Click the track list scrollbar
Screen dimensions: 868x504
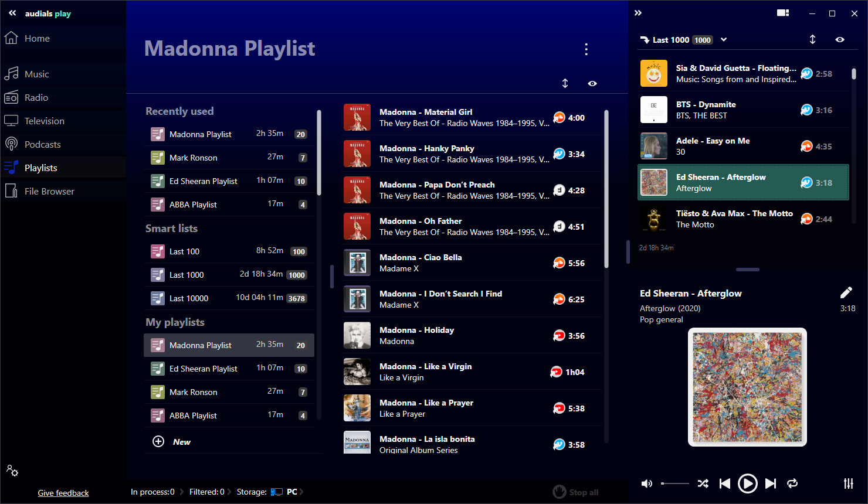point(606,189)
